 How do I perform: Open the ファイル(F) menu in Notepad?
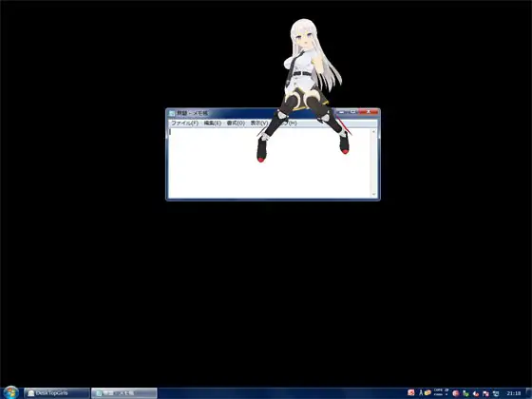coord(184,123)
